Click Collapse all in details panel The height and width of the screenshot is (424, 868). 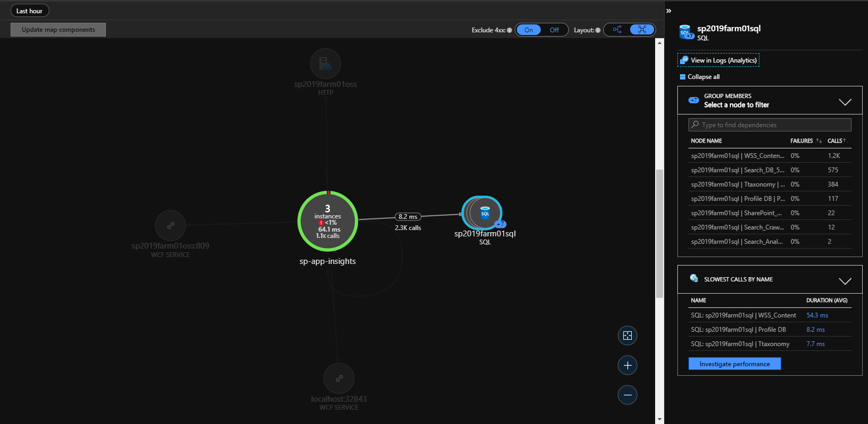coord(700,77)
